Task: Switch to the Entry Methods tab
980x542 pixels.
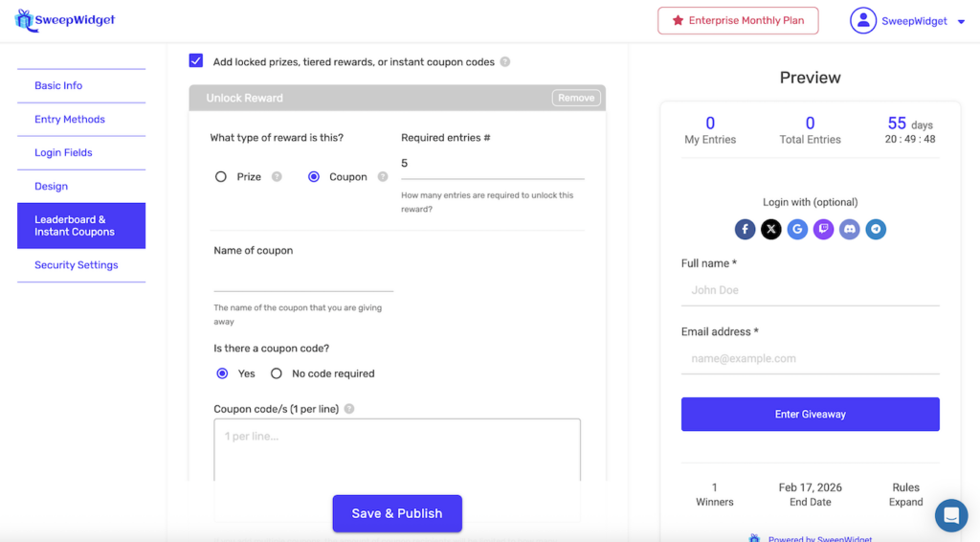Action: coord(70,120)
